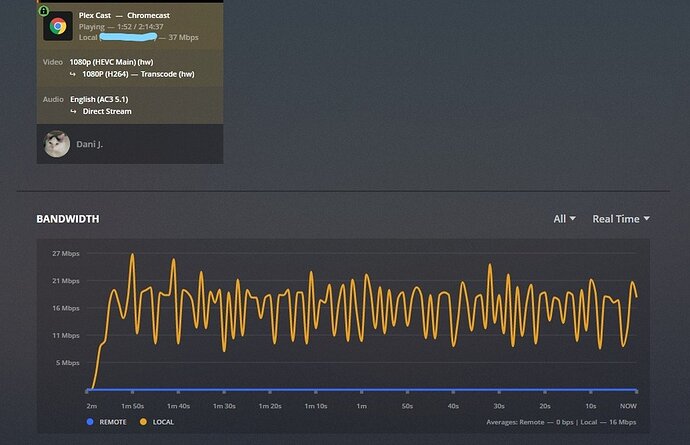This screenshot has height=445, width=690.
Task: Click the 1080p (HEVC Main) (hw) video line
Action: [x=111, y=62]
